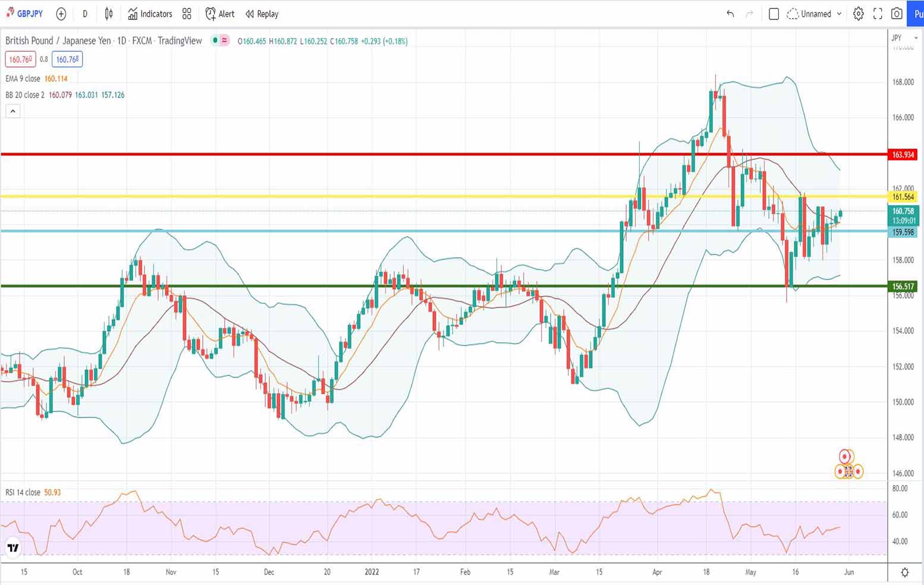Take a chart snapshot with camera icon
Viewport: 924px width, 585px height.
897,14
